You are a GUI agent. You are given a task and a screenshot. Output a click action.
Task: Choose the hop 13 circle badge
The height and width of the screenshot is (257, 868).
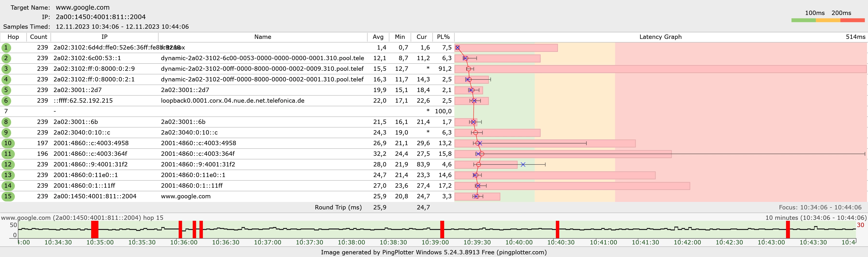click(x=8, y=175)
